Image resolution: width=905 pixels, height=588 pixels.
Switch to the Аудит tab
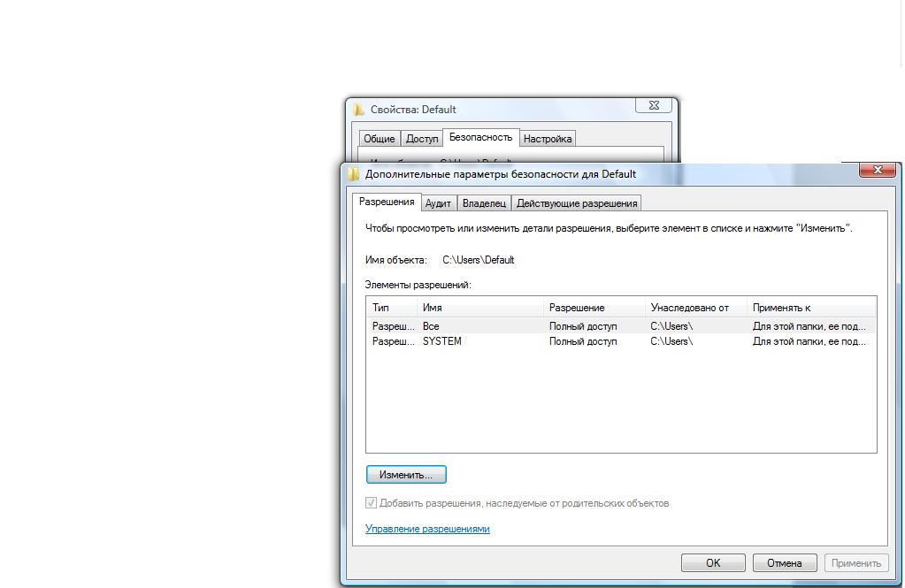pyautogui.click(x=438, y=203)
